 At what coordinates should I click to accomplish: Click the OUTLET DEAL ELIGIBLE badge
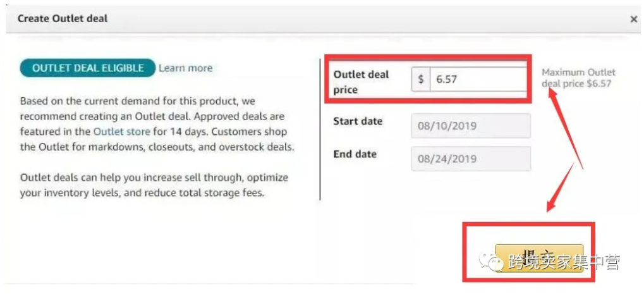(x=87, y=68)
